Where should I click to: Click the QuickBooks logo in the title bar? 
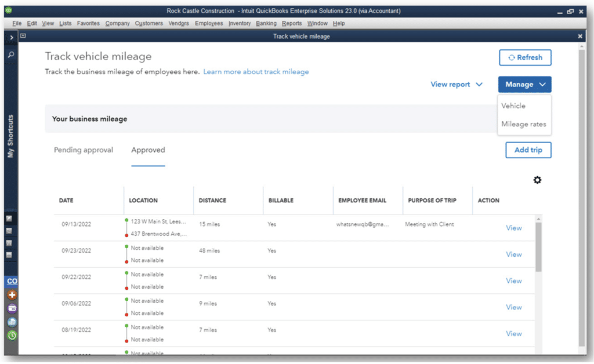pyautogui.click(x=8, y=10)
